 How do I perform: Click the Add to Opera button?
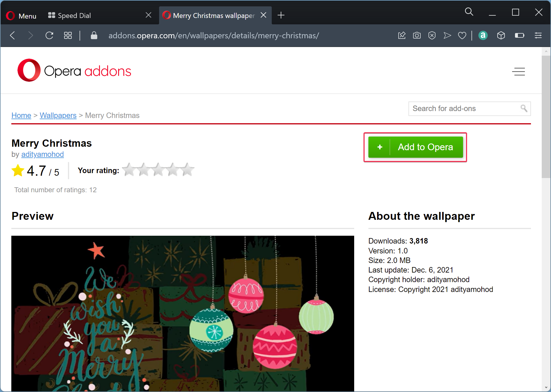coord(415,147)
